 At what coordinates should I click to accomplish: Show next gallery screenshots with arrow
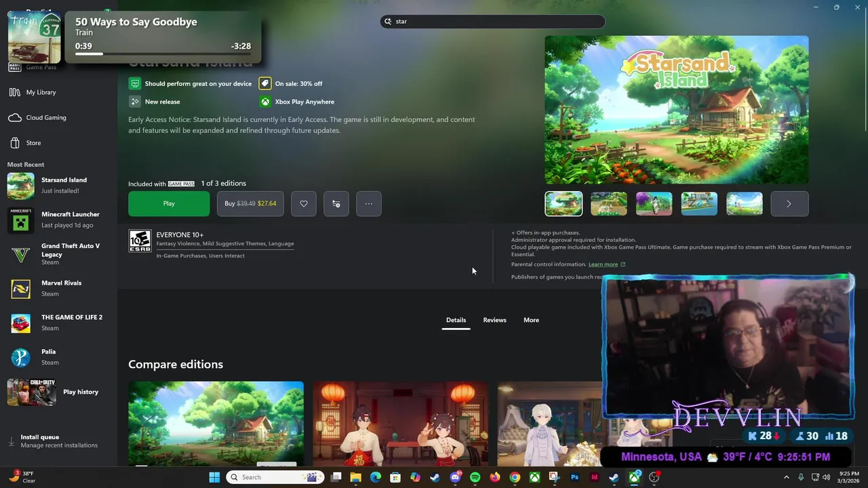click(789, 203)
